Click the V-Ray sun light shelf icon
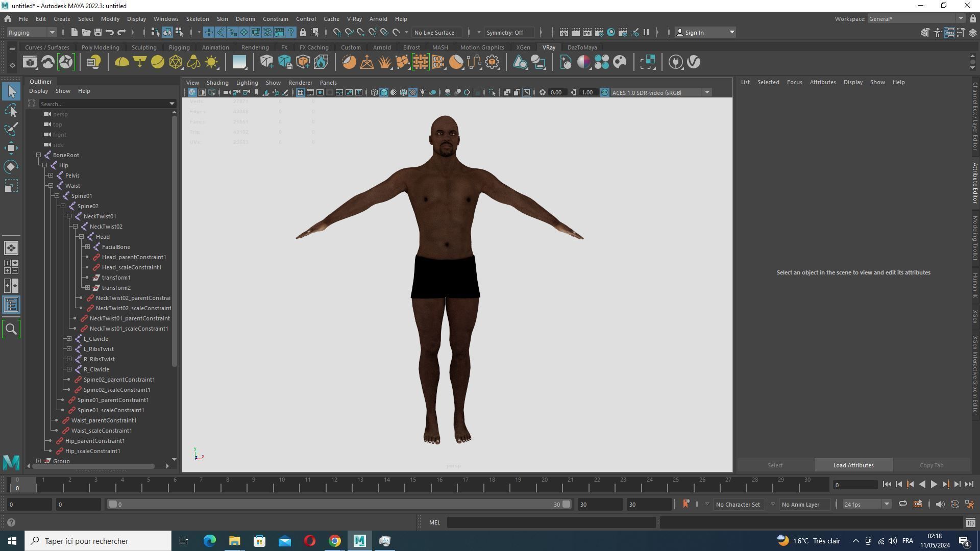 tap(211, 62)
